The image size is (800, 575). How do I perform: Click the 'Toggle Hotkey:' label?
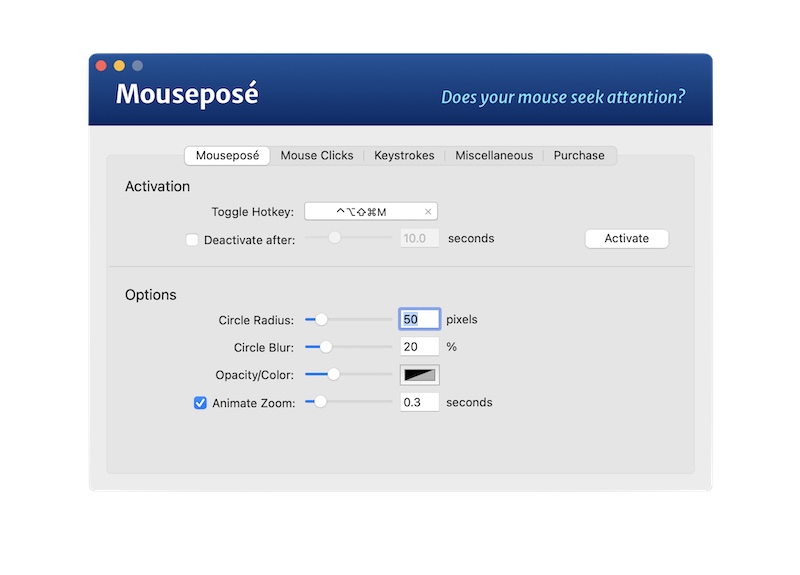(x=253, y=212)
